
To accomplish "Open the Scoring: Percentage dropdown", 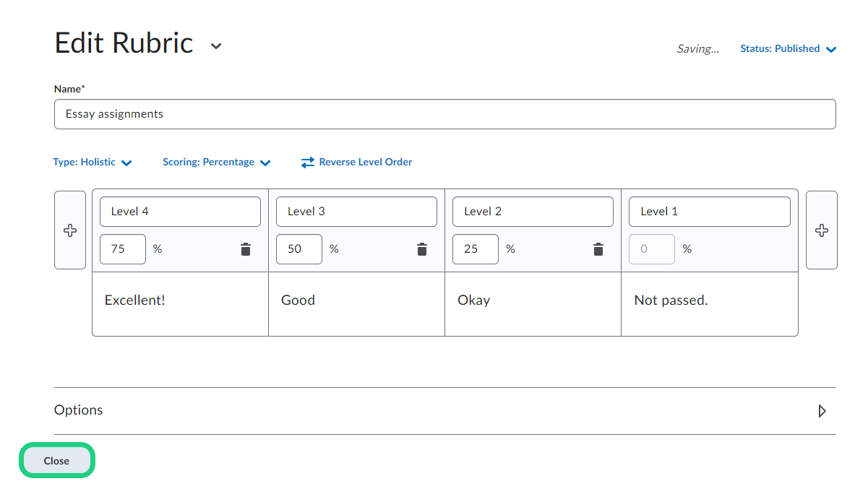I will pyautogui.click(x=216, y=163).
